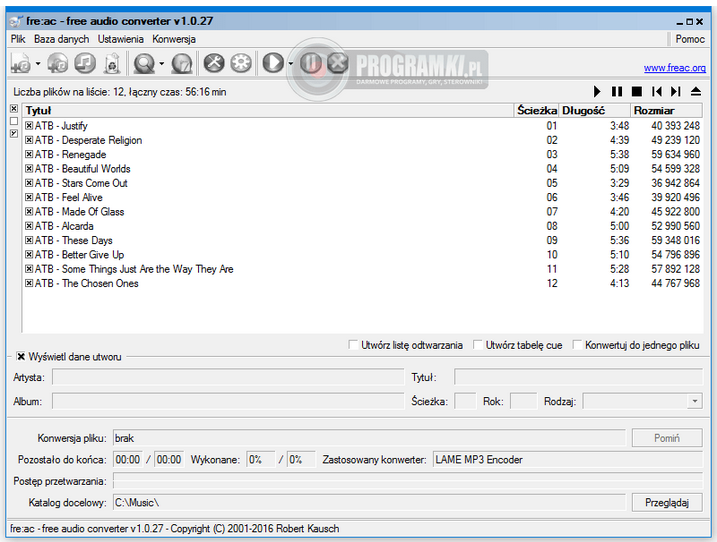Open the Pomoc menu
Image resolution: width=717 pixels, height=542 pixels.
click(690, 39)
